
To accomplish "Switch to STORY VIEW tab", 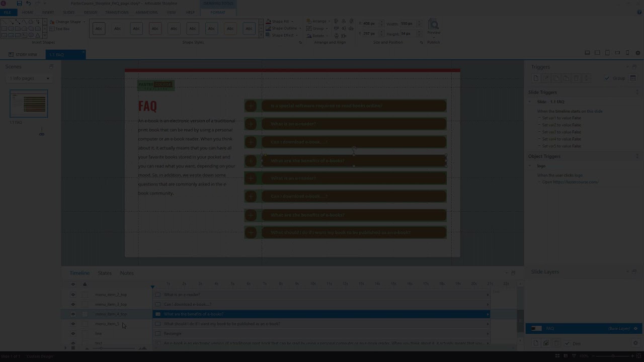I will [23, 54].
